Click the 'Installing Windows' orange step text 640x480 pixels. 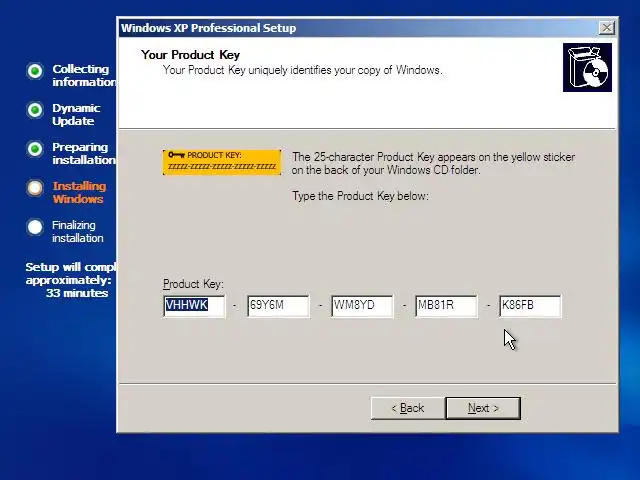point(79,192)
